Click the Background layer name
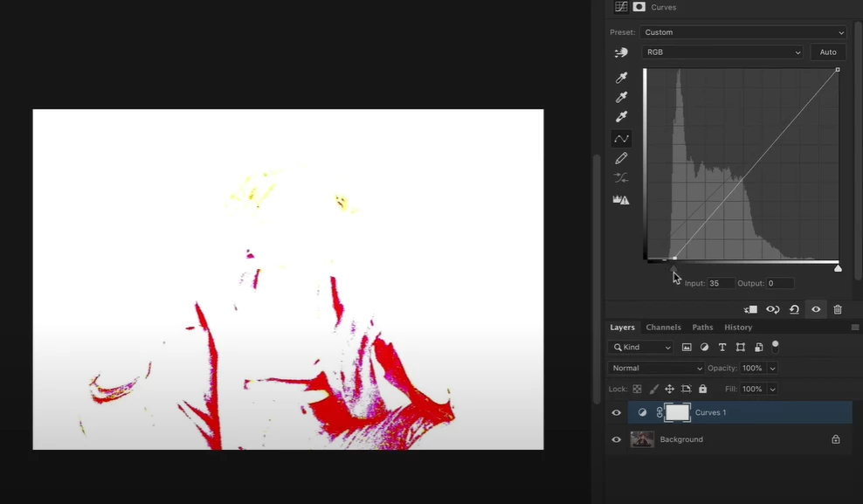Viewport: 863px width, 504px height. (681, 439)
